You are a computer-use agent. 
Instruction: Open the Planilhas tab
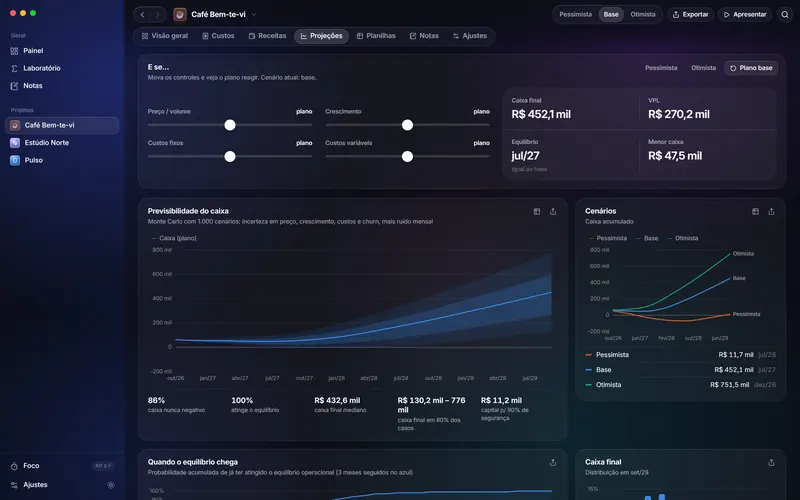point(376,36)
